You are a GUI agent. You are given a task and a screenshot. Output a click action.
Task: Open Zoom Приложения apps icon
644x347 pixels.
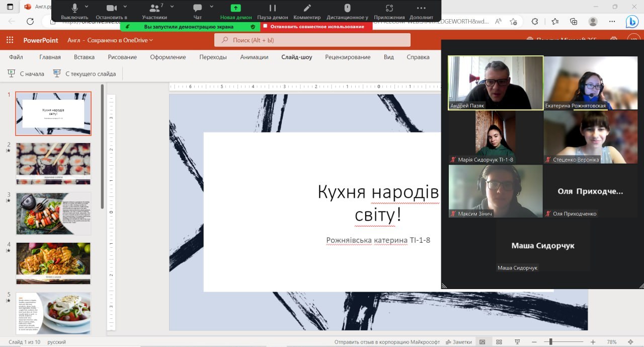[389, 9]
